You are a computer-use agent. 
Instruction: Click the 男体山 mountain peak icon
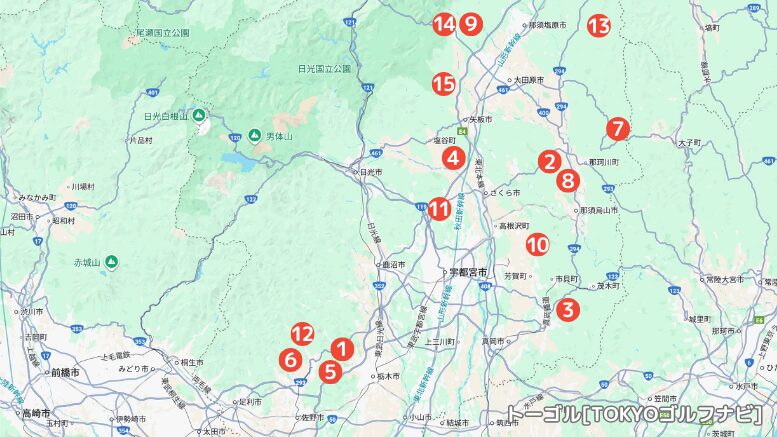[255, 135]
